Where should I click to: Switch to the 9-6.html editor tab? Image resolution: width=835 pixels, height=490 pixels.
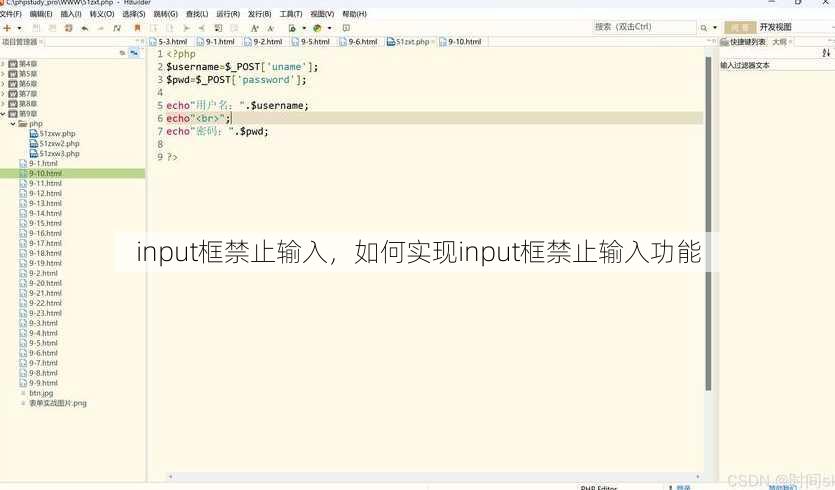pos(358,42)
